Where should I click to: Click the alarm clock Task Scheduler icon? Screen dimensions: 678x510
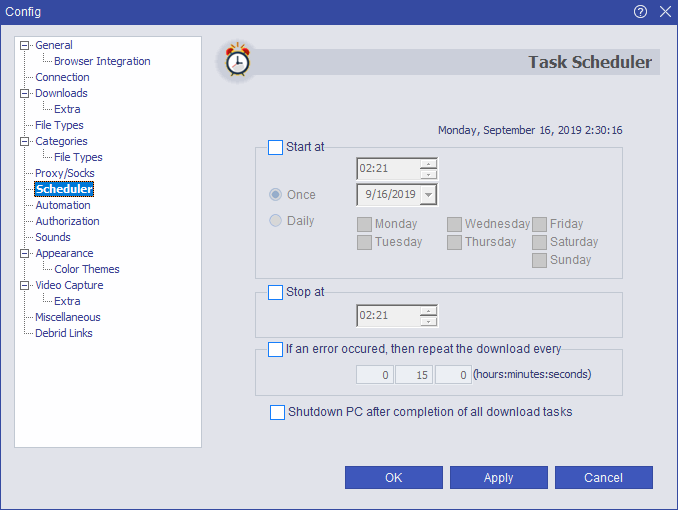point(237,62)
